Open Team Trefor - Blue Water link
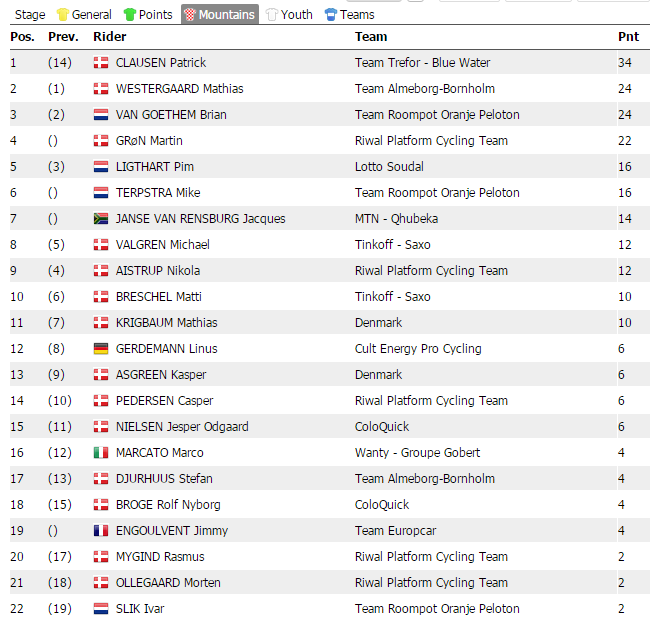This screenshot has width=658, height=641. point(422,63)
